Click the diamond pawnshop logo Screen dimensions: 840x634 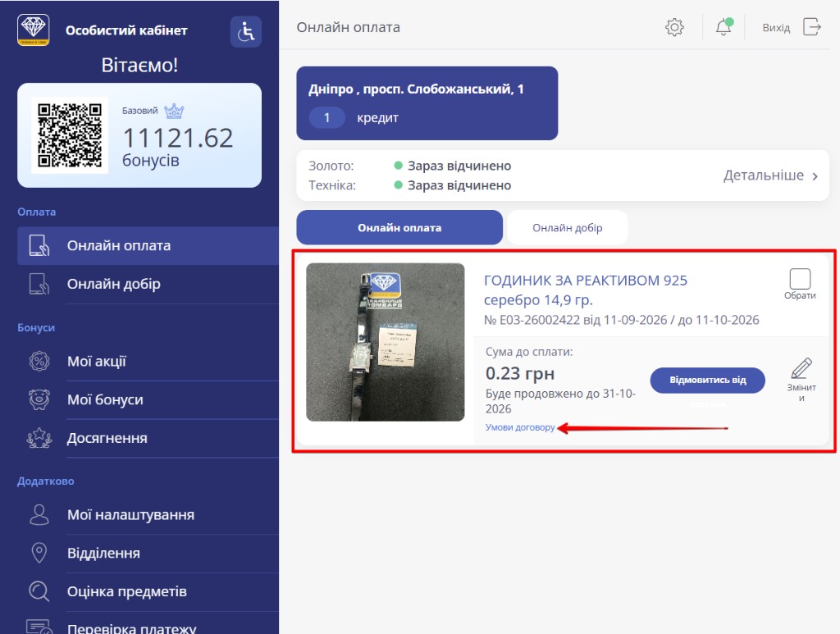point(33,30)
